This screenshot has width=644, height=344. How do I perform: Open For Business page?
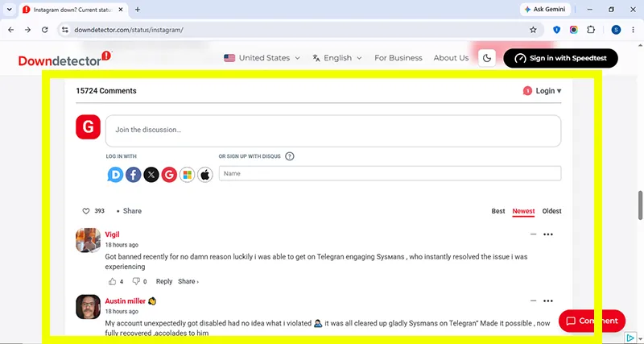(x=398, y=58)
